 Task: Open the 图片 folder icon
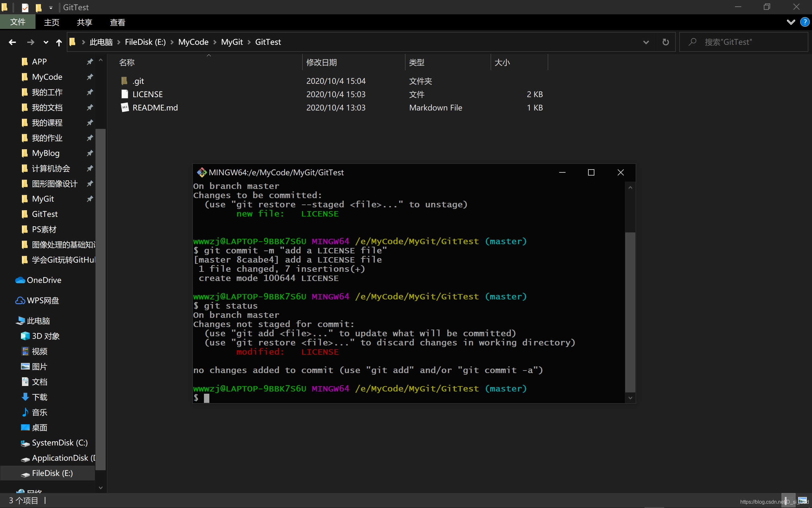[25, 366]
